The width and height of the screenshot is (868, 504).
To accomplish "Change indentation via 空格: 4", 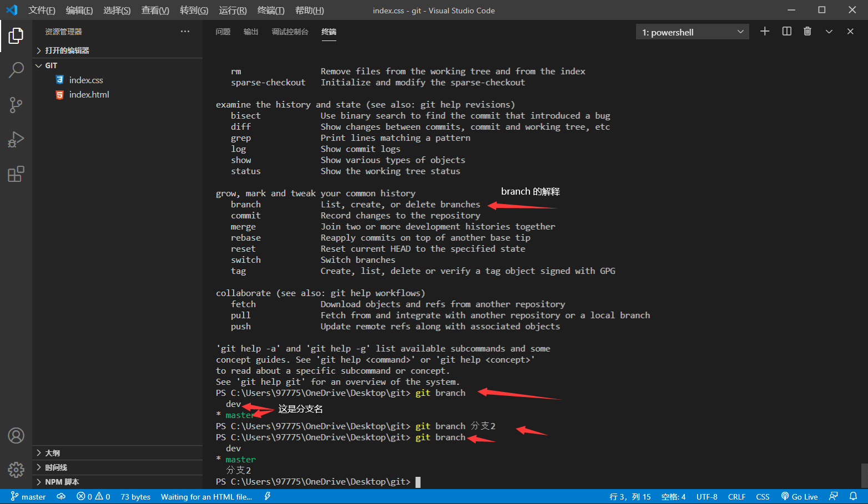I will 673,497.
